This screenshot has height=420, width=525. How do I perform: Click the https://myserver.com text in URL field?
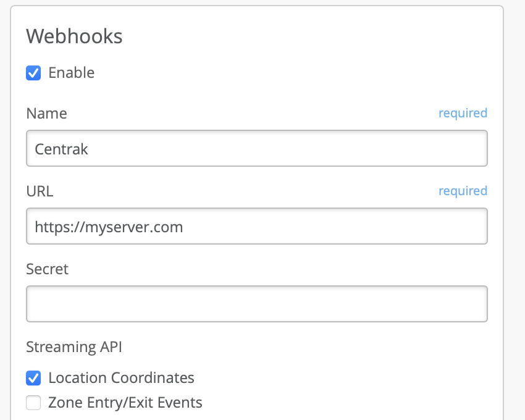[109, 227]
